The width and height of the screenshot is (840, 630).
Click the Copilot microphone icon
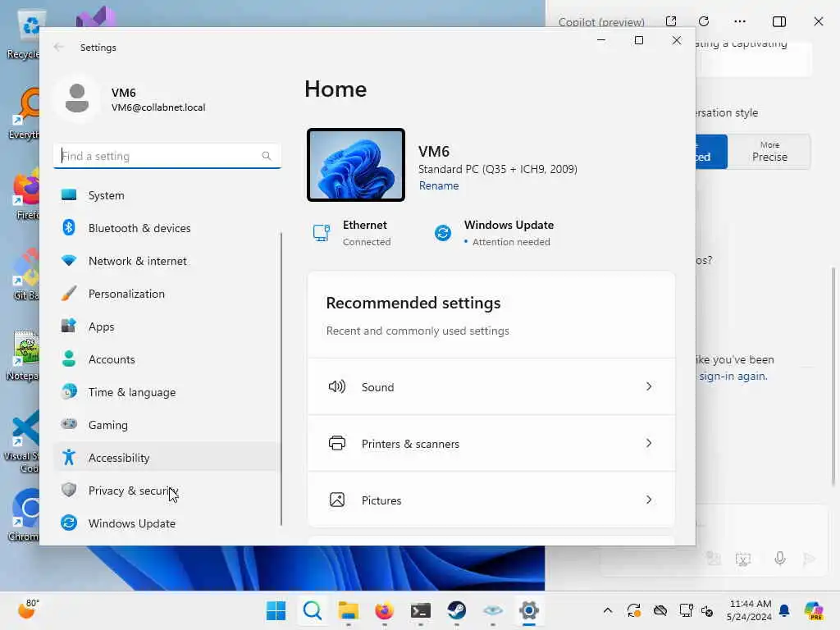tap(780, 559)
